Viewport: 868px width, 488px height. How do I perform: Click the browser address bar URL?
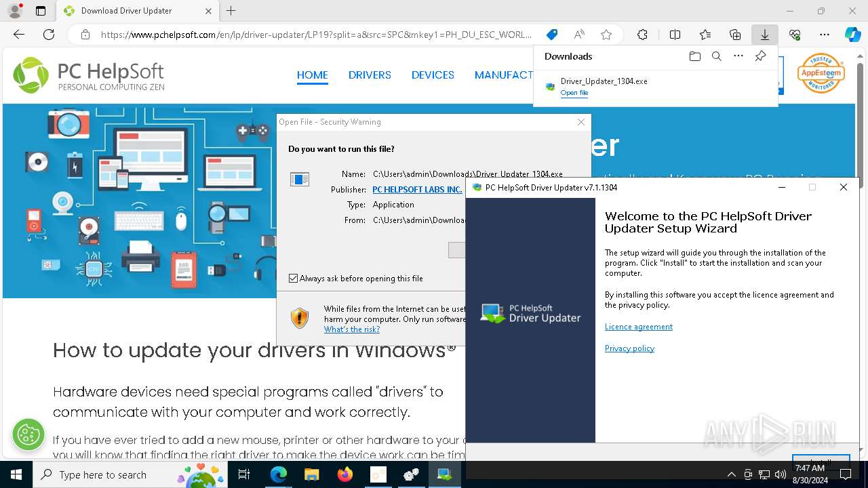pyautogui.click(x=316, y=35)
